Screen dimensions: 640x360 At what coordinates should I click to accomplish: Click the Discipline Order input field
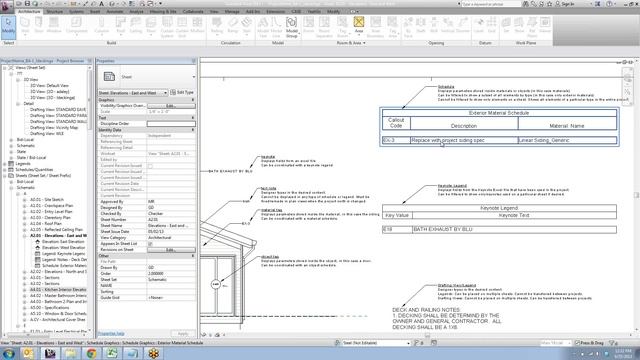click(x=171, y=124)
